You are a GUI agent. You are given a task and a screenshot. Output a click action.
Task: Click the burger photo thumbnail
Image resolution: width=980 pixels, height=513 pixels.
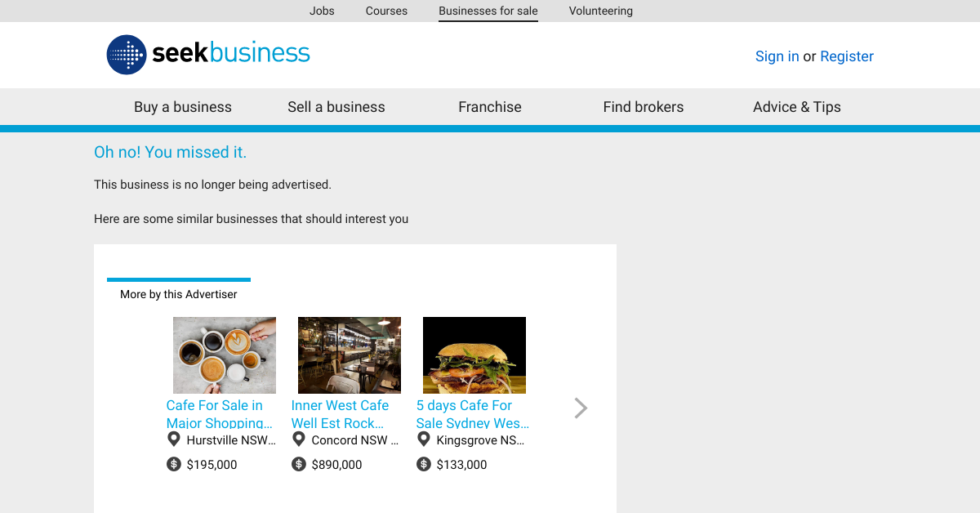pos(474,355)
